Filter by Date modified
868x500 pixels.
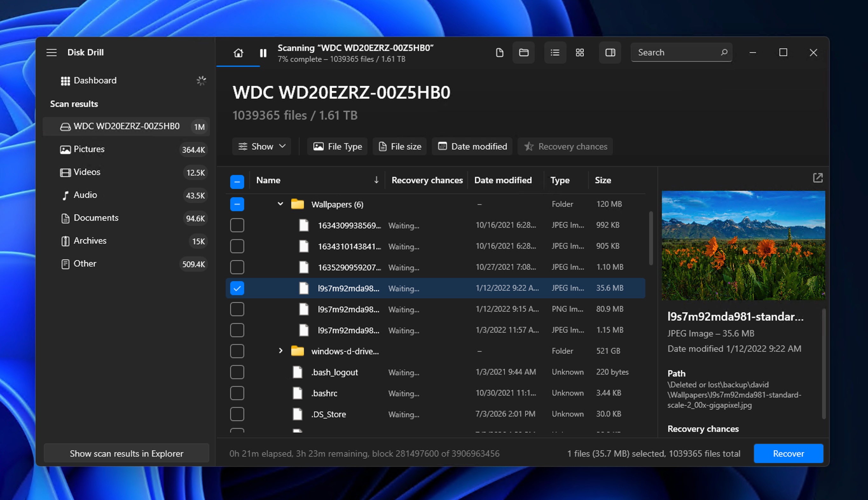(x=472, y=147)
